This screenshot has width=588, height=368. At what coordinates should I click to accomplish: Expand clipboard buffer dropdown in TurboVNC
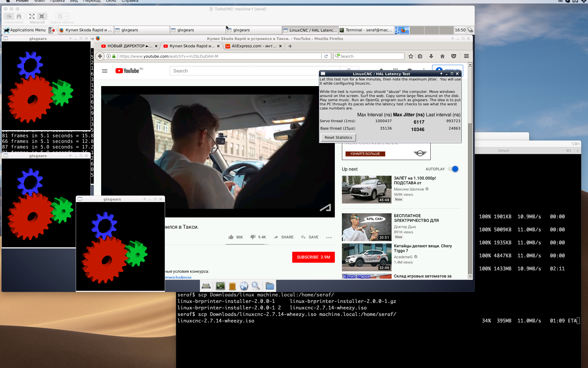66,16
